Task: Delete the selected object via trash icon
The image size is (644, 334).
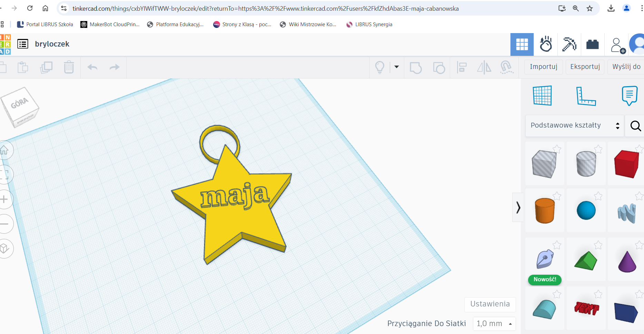Action: click(69, 67)
